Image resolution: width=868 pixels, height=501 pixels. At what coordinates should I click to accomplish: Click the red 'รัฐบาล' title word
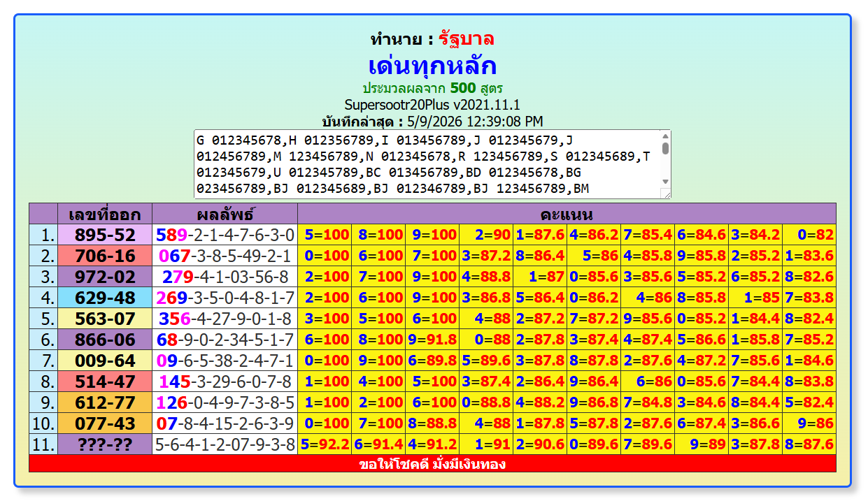pyautogui.click(x=467, y=39)
